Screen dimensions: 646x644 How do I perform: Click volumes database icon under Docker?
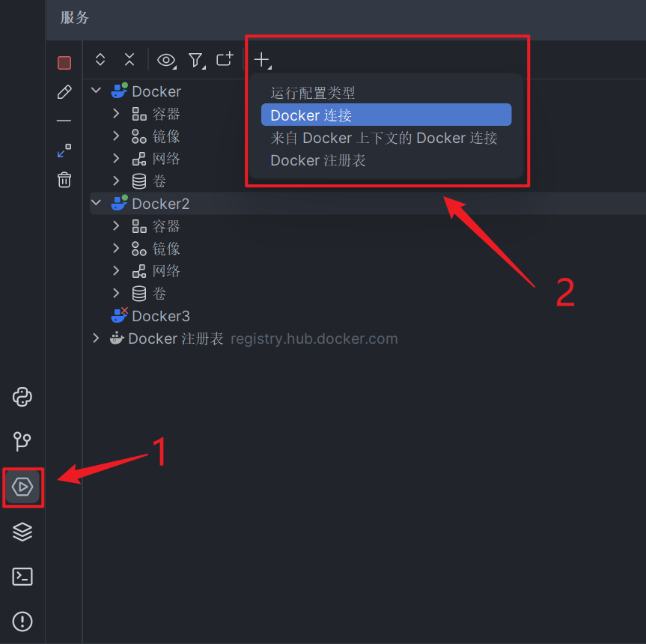[139, 181]
